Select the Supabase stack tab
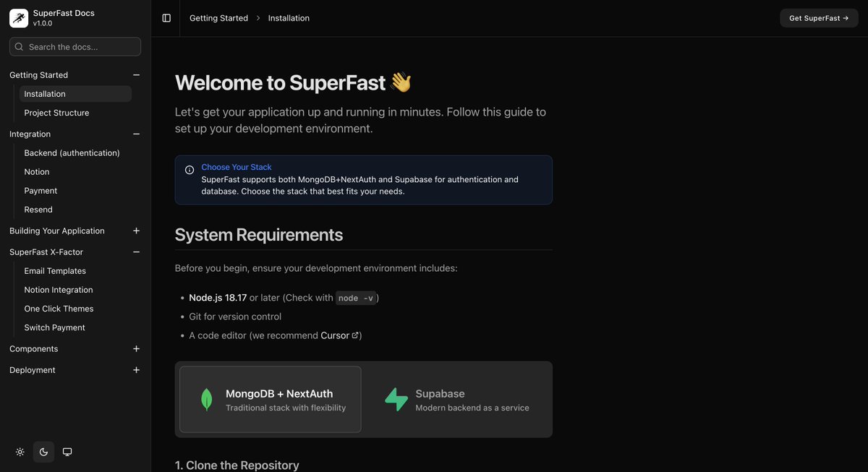The image size is (868, 472). (x=457, y=400)
